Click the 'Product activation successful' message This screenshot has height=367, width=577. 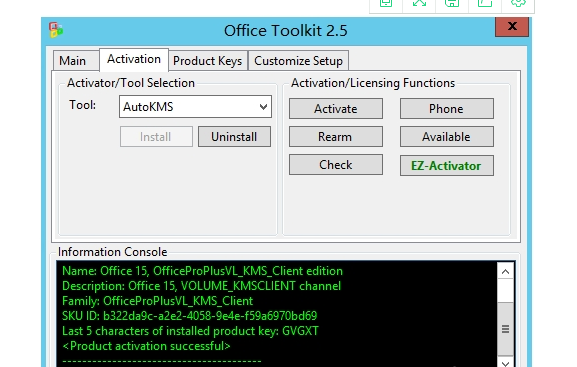pyautogui.click(x=146, y=346)
